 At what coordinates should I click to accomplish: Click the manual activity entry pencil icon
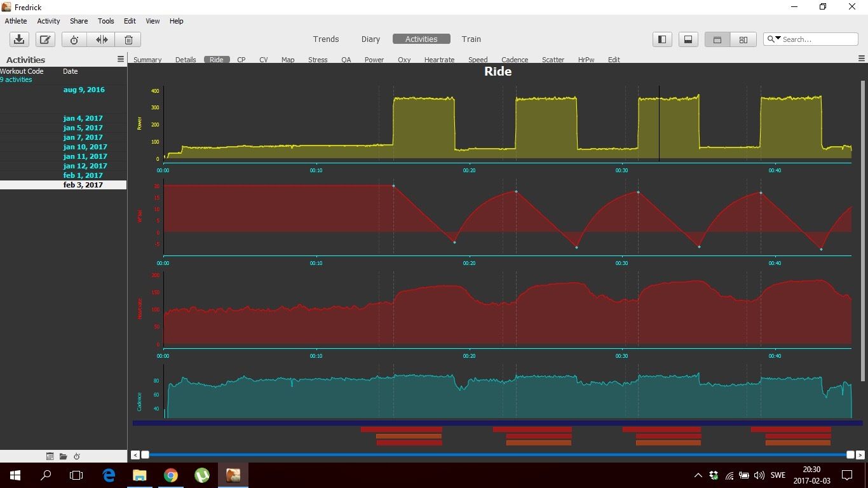point(45,39)
